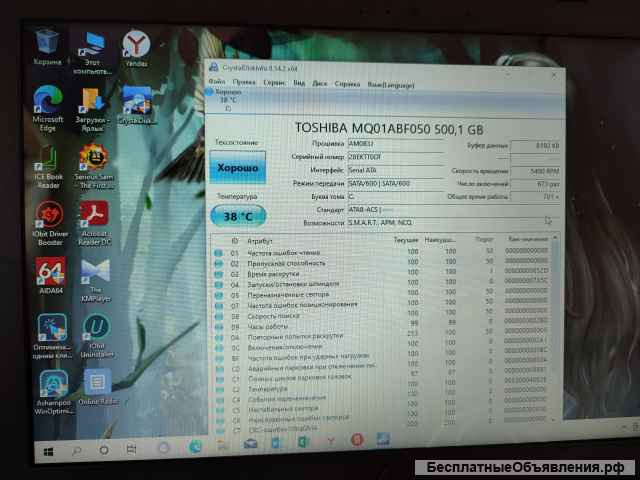Click the Атрибут column header
This screenshot has width=640, height=480.
[260, 241]
